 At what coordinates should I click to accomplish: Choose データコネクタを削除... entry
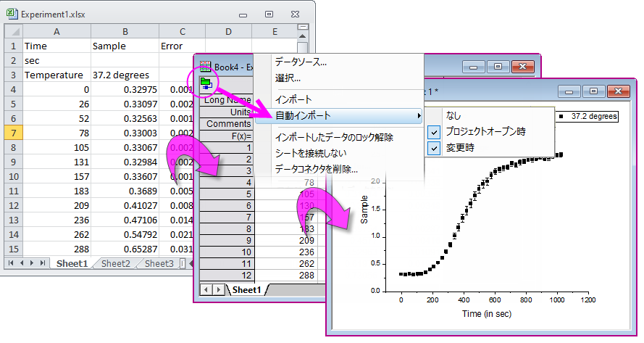pos(317,170)
